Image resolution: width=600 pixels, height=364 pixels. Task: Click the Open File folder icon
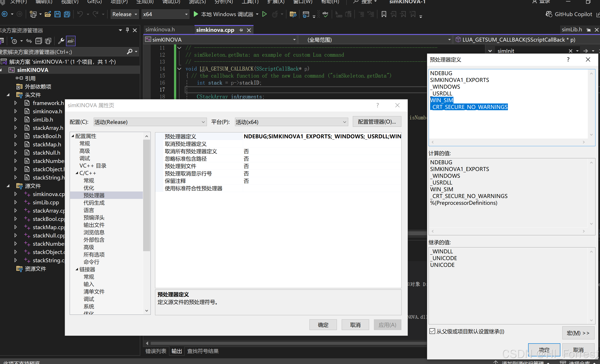[x=48, y=14]
